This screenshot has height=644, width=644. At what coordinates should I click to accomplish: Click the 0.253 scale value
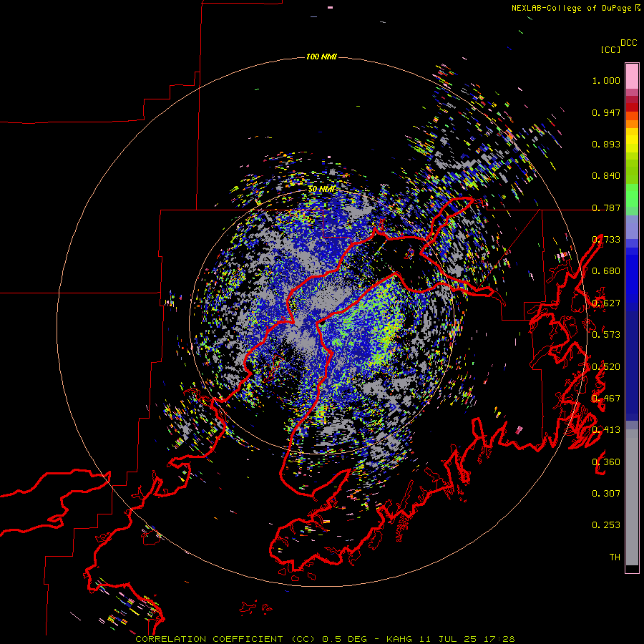(x=606, y=525)
